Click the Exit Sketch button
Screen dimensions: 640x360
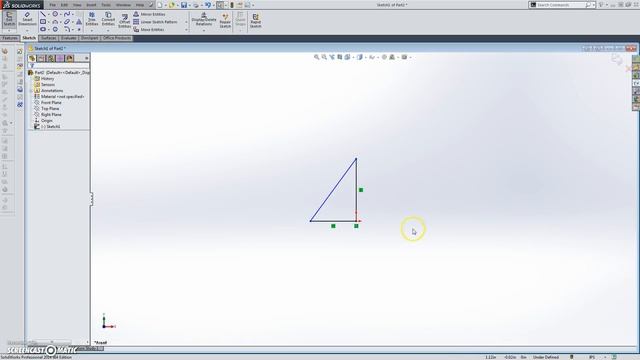click(9, 19)
